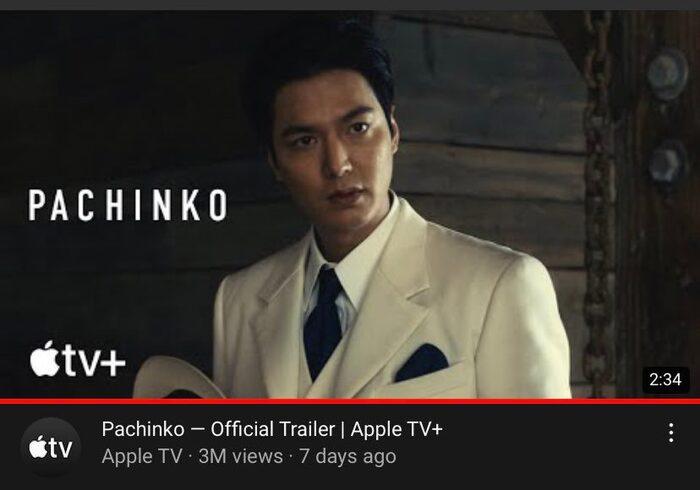Image resolution: width=700 pixels, height=490 pixels.
Task: Open the three-dot more options menu
Action: pos(671,432)
